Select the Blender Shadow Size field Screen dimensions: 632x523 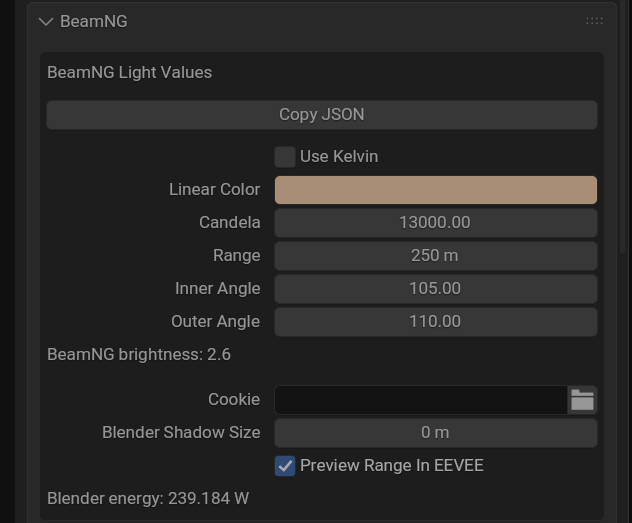(436, 433)
